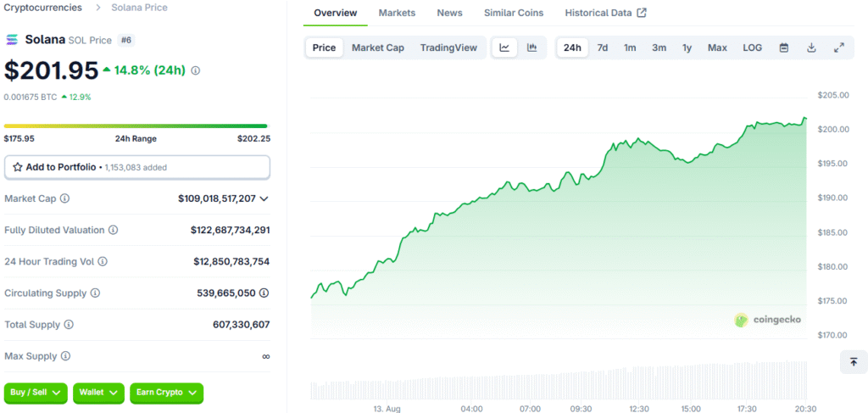Switch chart to TradingView mode
Image resolution: width=868 pixels, height=413 pixels.
pyautogui.click(x=448, y=47)
